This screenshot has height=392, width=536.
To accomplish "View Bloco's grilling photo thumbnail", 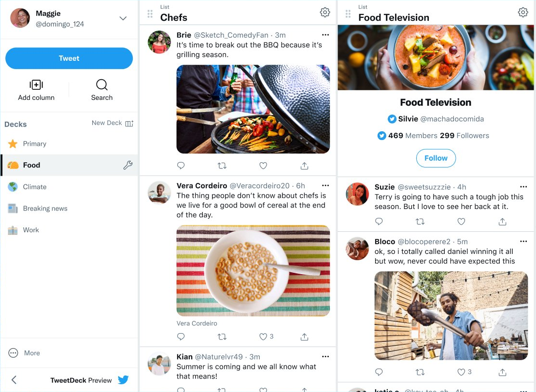I will [x=451, y=315].
